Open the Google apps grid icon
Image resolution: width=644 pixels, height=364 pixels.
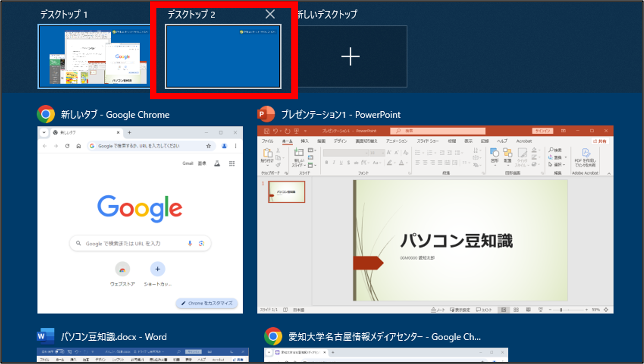[232, 163]
